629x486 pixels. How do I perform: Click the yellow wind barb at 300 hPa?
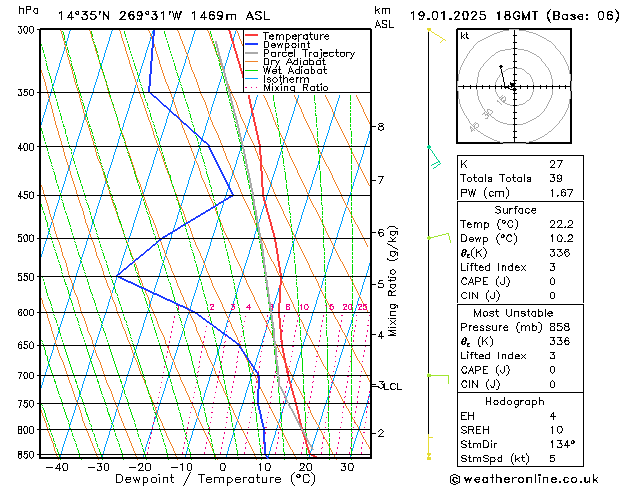[x=437, y=35]
